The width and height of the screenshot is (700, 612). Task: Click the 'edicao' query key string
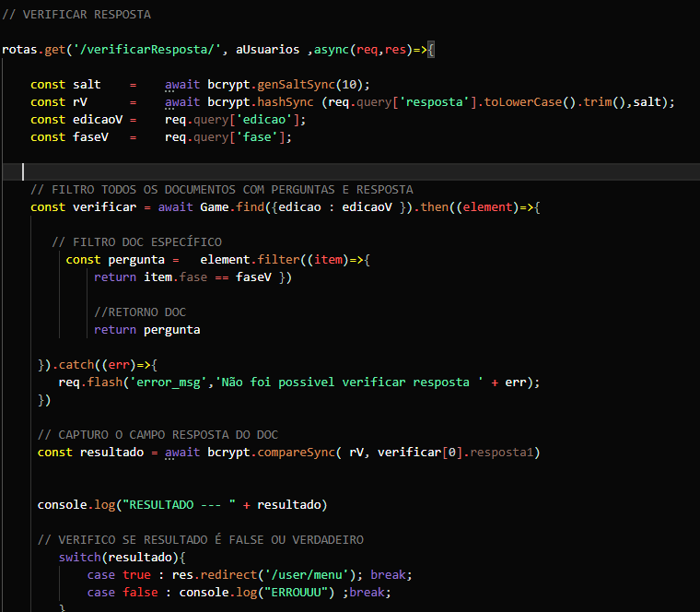coord(264,120)
